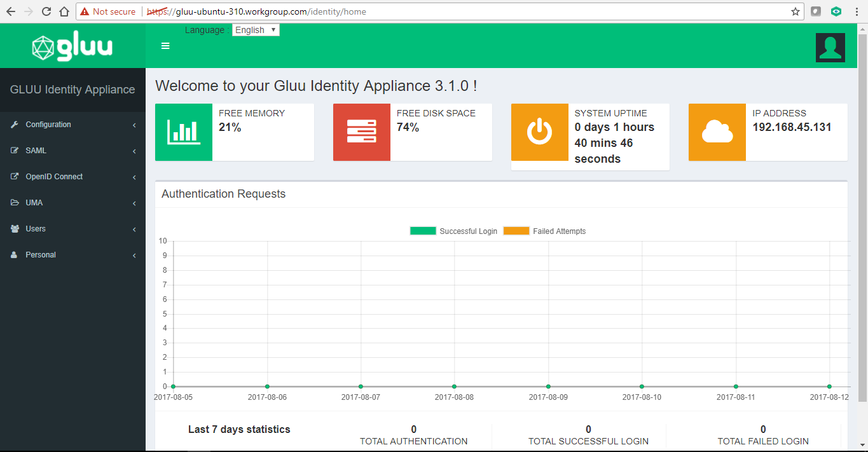
Task: Open the UMA menu item
Action: coord(72,203)
